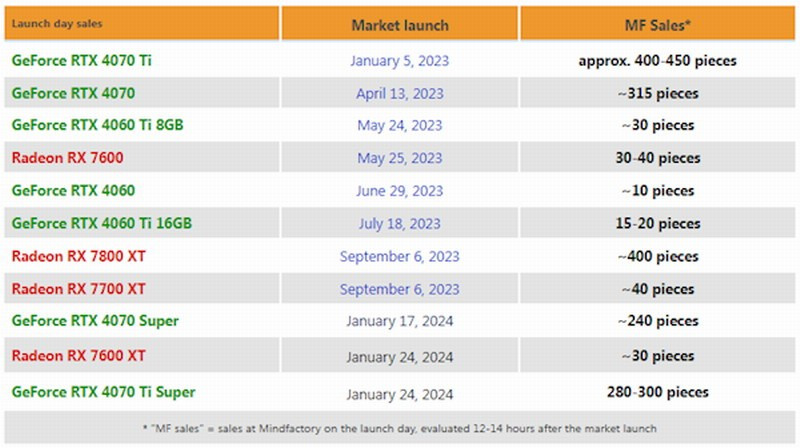This screenshot has width=800, height=448.
Task: Click GeForce RTX 4060 Ti 16GB name
Action: point(101,223)
